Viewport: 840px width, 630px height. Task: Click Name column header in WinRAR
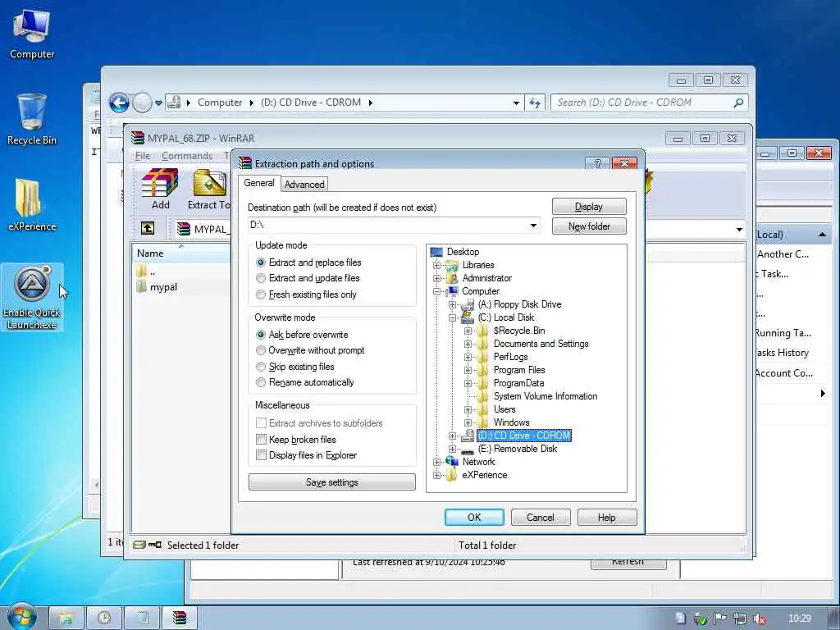tap(180, 253)
